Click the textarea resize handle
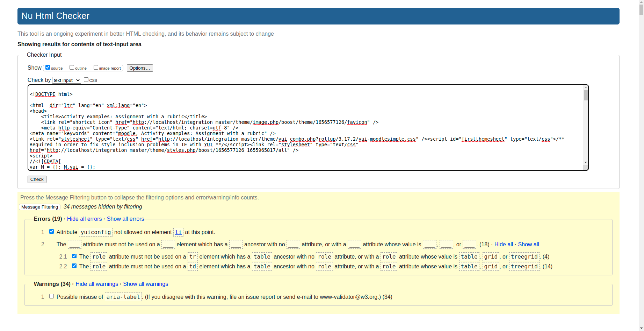 pyautogui.click(x=586, y=168)
